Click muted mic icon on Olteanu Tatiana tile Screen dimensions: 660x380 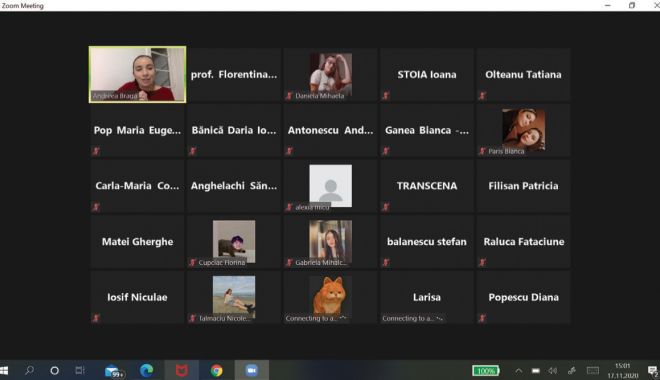point(482,96)
